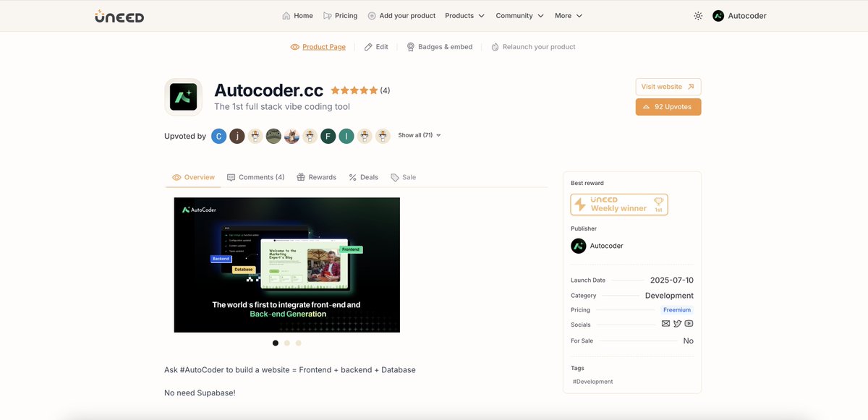Click the dark green F avatar
Image resolution: width=868 pixels, height=420 pixels.
(328, 136)
